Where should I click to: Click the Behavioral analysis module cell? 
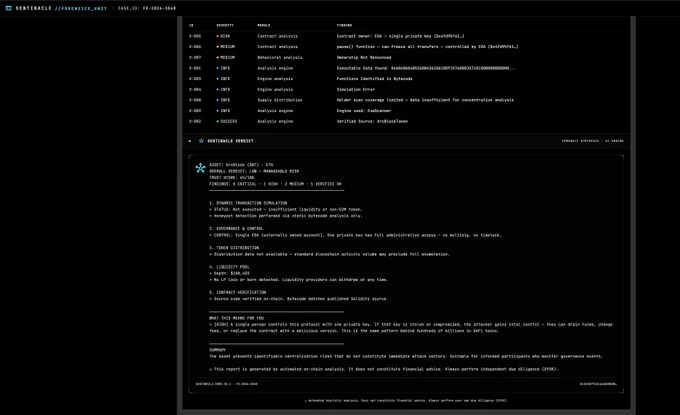point(280,57)
